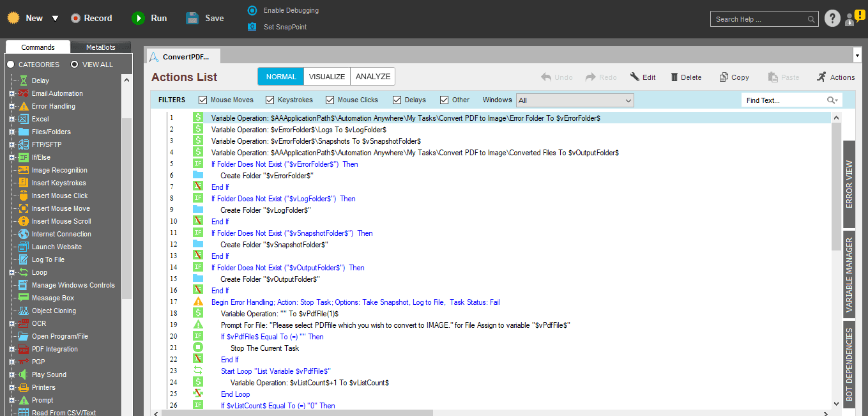The height and width of the screenshot is (416, 868).
Task: Switch to NORMAL view
Action: pyautogui.click(x=281, y=77)
